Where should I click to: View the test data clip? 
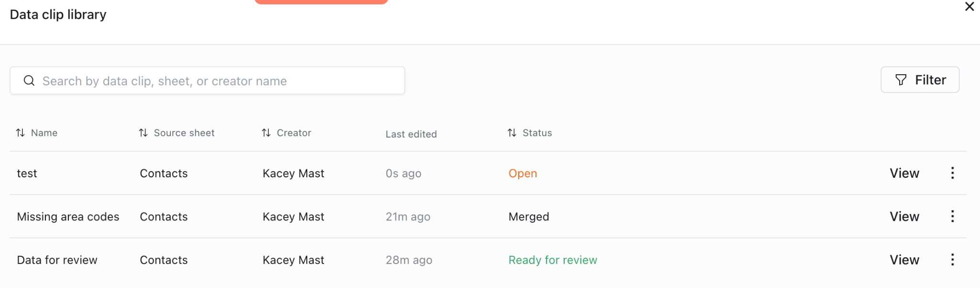[x=904, y=173]
